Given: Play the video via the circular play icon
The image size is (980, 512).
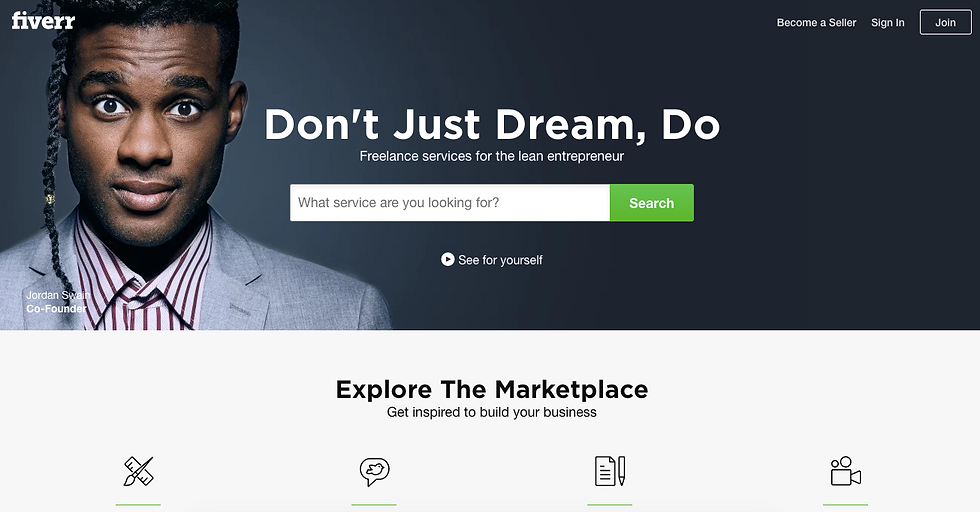Looking at the screenshot, I should pos(448,259).
